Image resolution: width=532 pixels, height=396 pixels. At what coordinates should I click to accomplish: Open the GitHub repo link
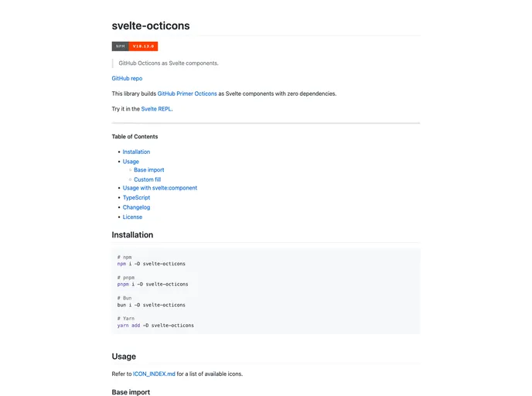[127, 78]
